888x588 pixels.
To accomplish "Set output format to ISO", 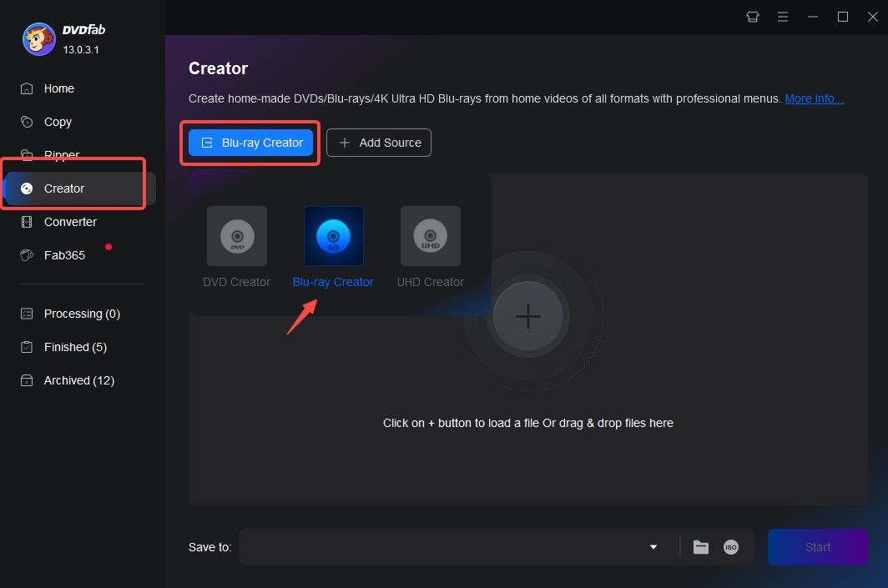I will [x=730, y=547].
